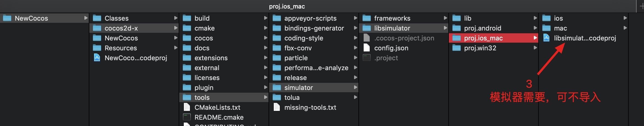Open the cocos2d-x folder

click(121, 28)
